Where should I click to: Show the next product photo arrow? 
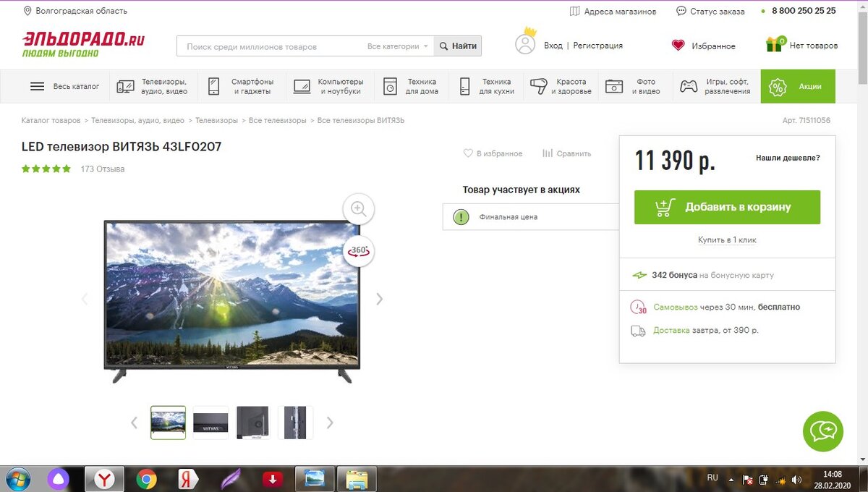point(379,299)
